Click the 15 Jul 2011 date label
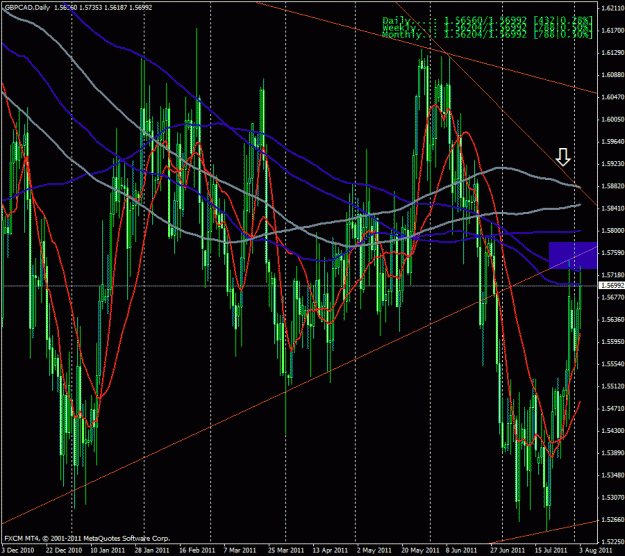 (551, 550)
